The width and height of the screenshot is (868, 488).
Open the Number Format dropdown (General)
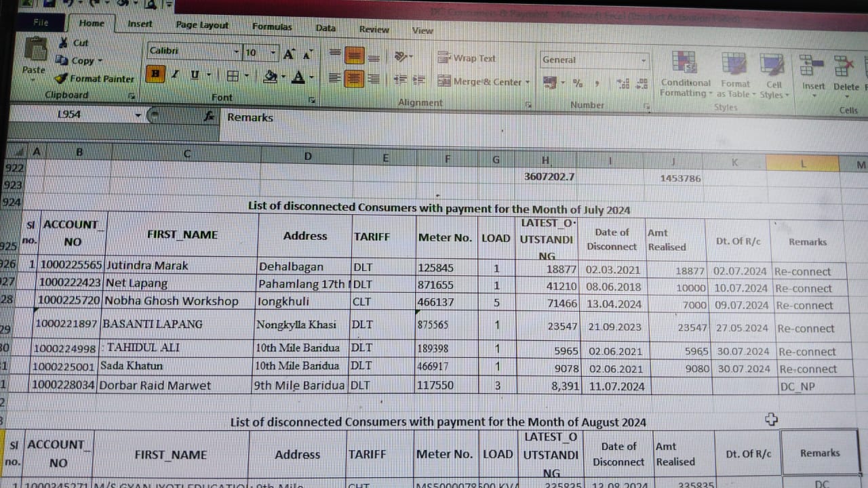(644, 61)
